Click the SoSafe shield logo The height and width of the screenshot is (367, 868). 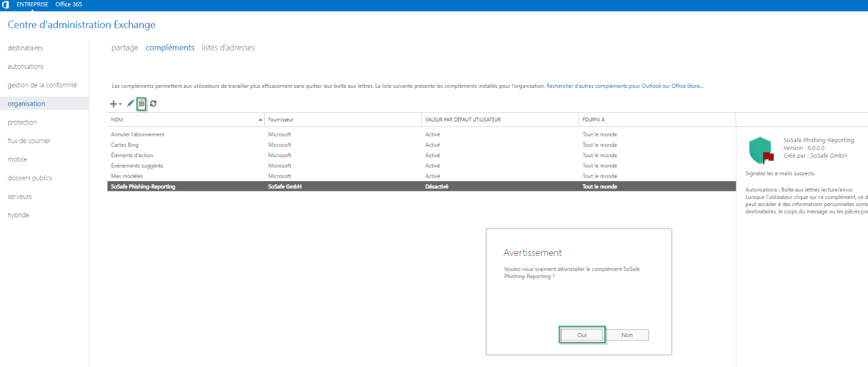(760, 150)
